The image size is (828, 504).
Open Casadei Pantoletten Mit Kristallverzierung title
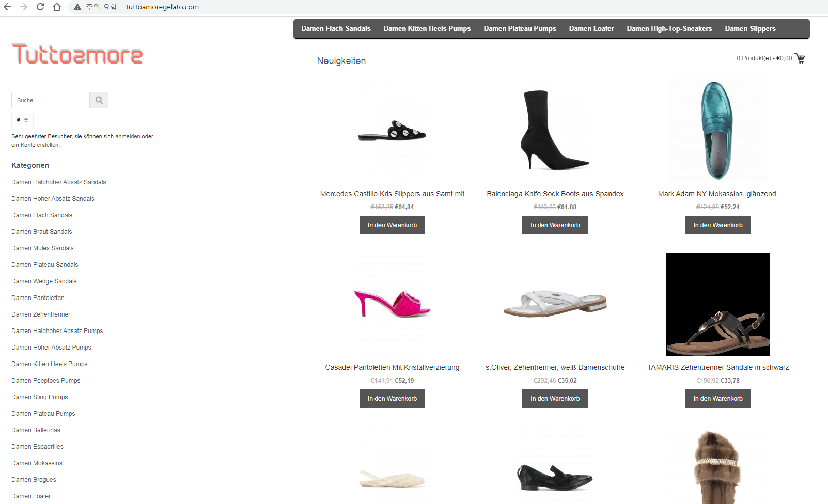[392, 367]
